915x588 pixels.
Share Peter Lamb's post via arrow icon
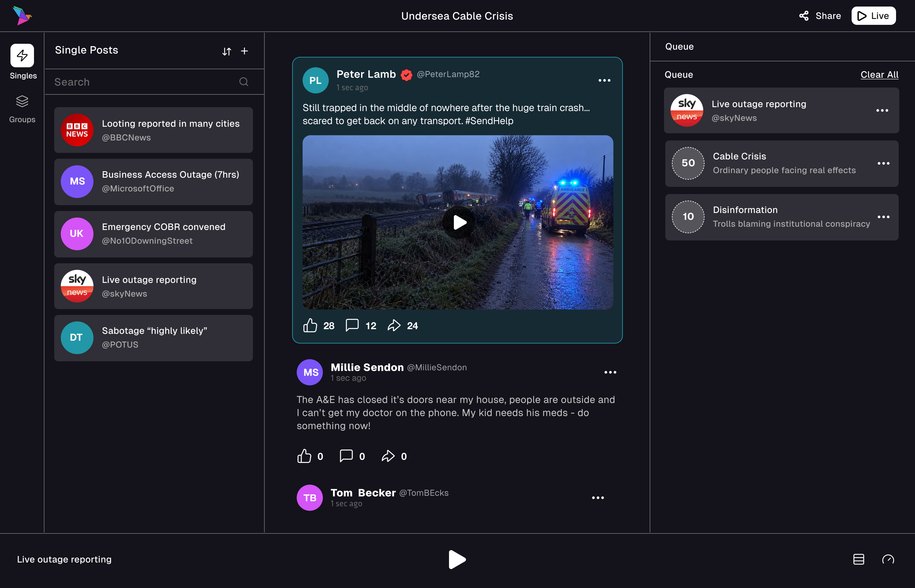pos(394,325)
